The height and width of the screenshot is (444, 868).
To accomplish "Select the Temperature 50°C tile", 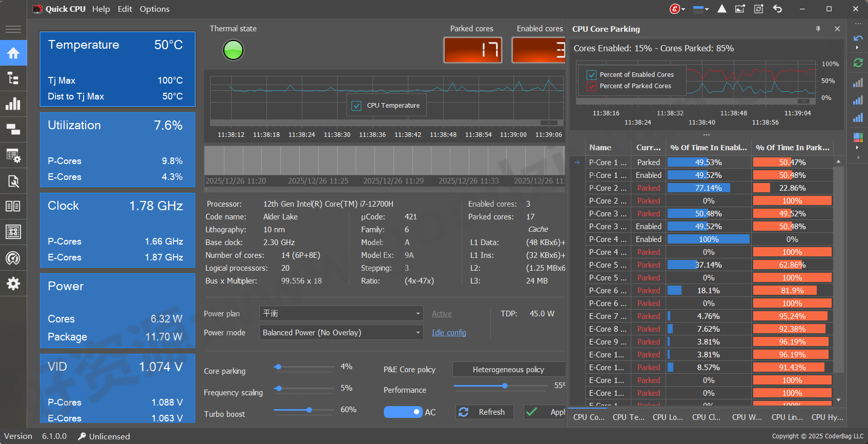I will (117, 69).
